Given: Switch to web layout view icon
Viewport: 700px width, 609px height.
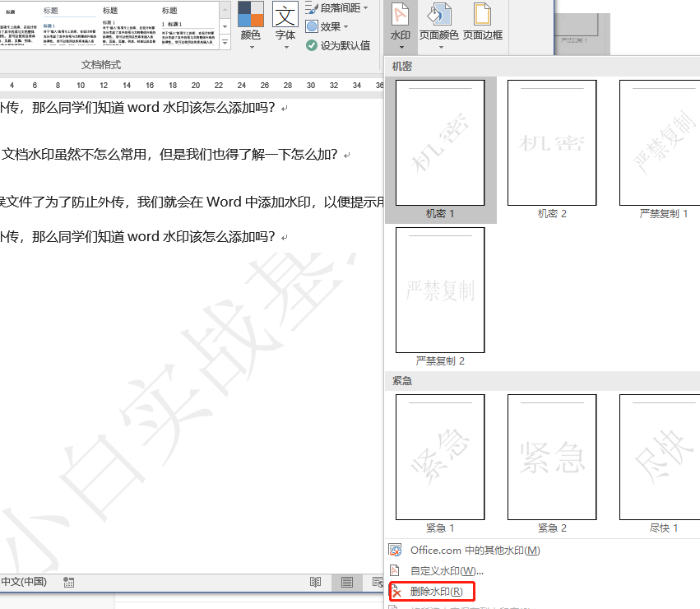Looking at the screenshot, I should [378, 582].
